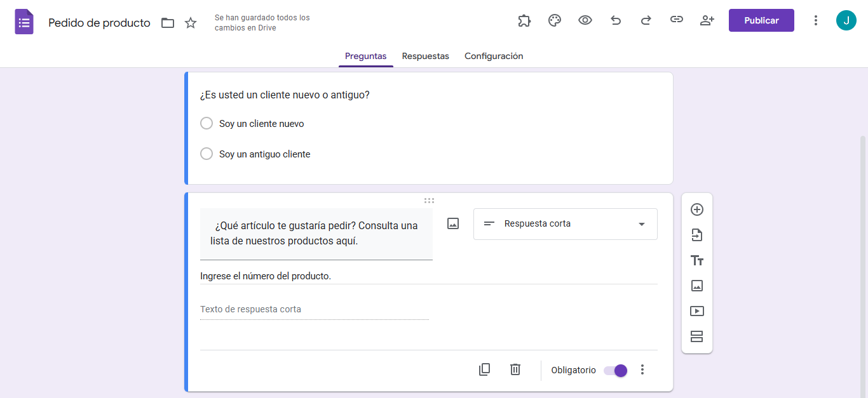868x398 pixels.
Task: Switch to the Preguntas tab
Action: (365, 56)
